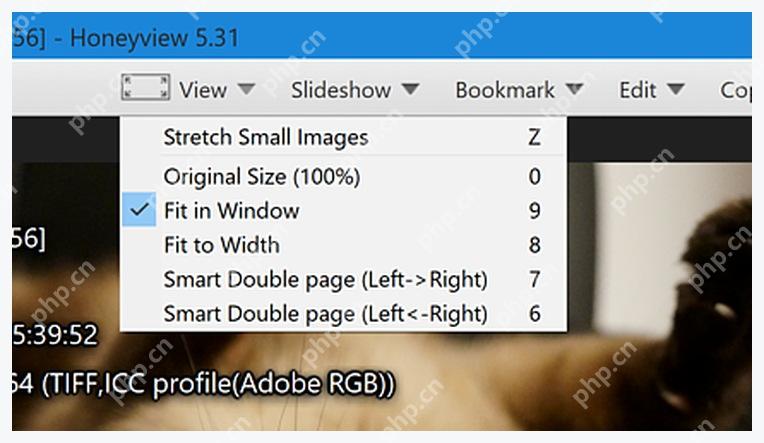Select Fit in Window entry text
Screen dimensions: 764x443
point(231,211)
